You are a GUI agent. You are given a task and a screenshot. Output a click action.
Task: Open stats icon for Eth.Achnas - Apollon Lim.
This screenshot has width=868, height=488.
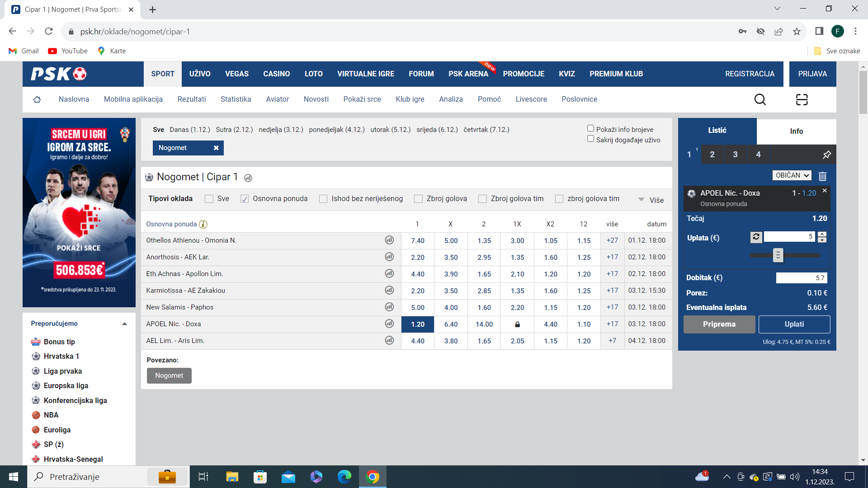(x=389, y=273)
